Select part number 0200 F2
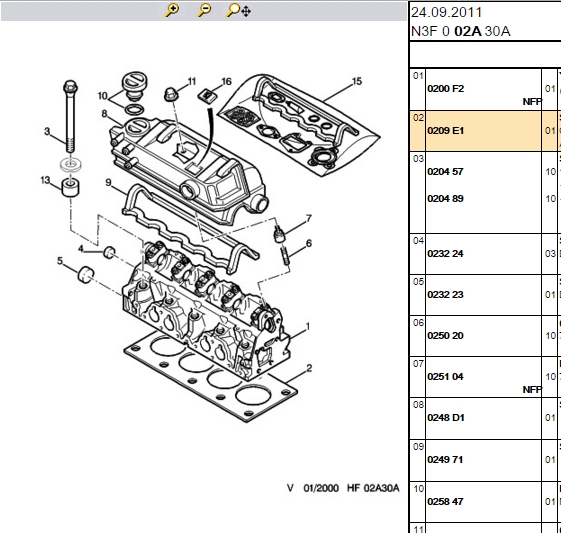 (445, 89)
